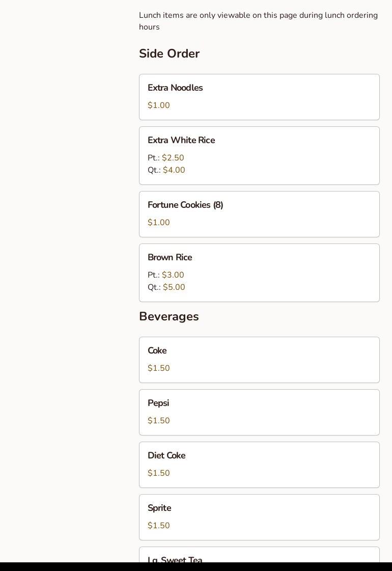Select the Pepsi beverage item
This screenshot has width=392, height=571.
pyautogui.click(x=158, y=403)
